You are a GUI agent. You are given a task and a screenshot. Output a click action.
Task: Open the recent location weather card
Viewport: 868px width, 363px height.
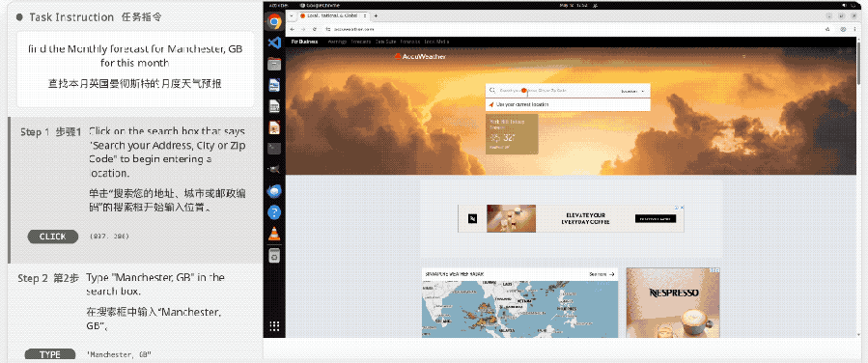click(512, 134)
